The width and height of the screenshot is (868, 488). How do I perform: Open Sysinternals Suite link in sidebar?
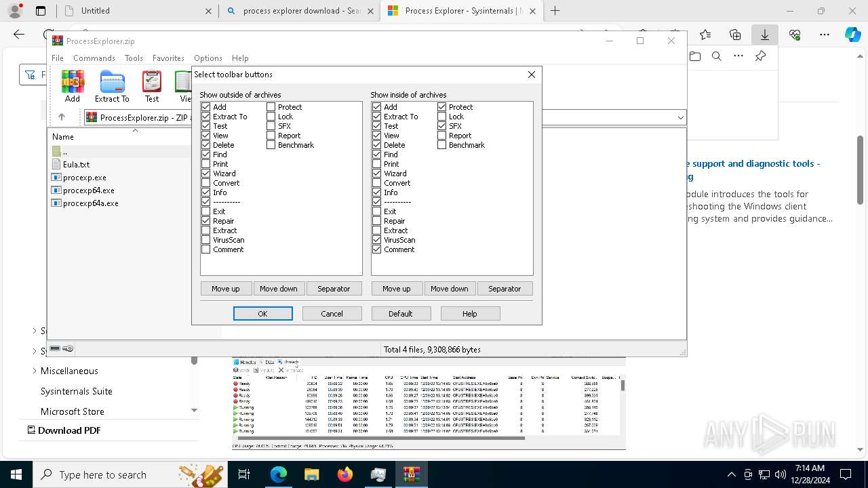point(77,391)
